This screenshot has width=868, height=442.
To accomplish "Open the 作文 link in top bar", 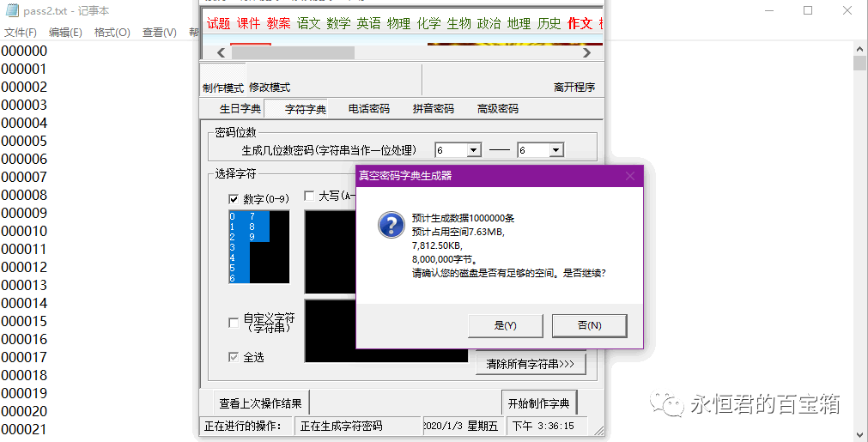I will 580,23.
